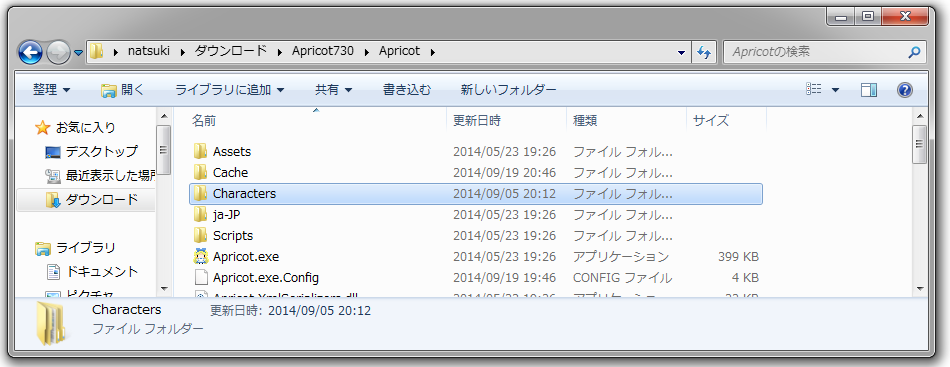Viewport: 950px width, 367px height.
Task: Select the Apricot.exe application icon
Action: click(201, 257)
